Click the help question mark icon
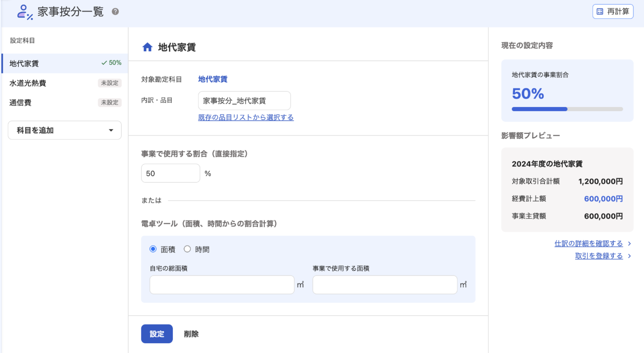 pos(115,12)
